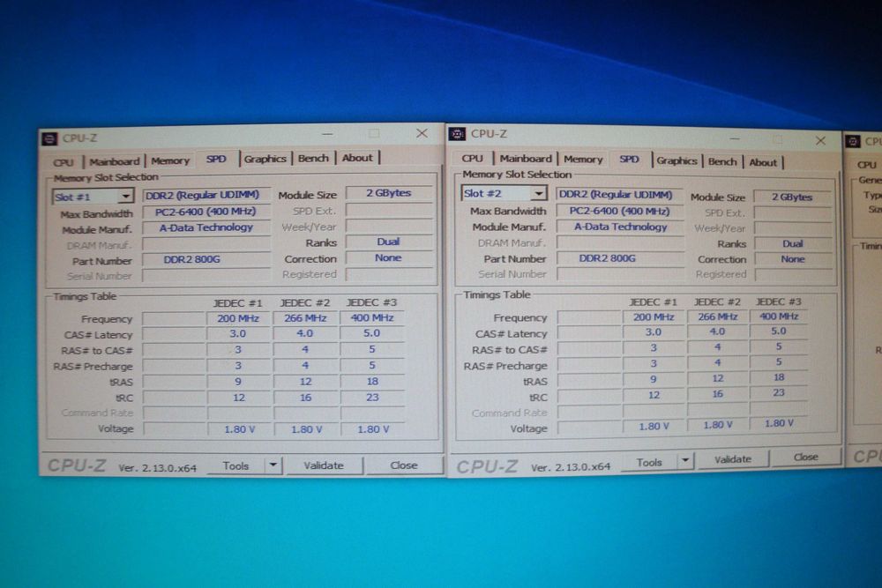
Task: Click JEDEC #3 frequency 400 MHz in Slot #1 window
Action: coord(372,317)
